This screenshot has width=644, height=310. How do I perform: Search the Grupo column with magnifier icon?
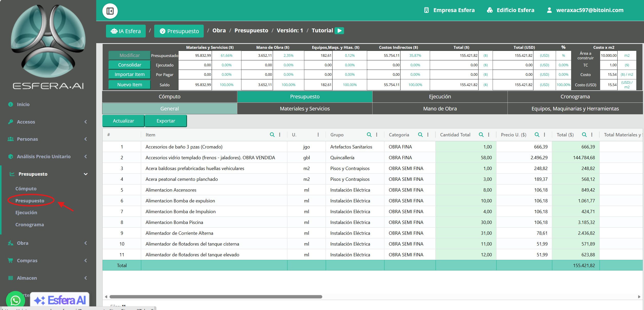tap(369, 135)
